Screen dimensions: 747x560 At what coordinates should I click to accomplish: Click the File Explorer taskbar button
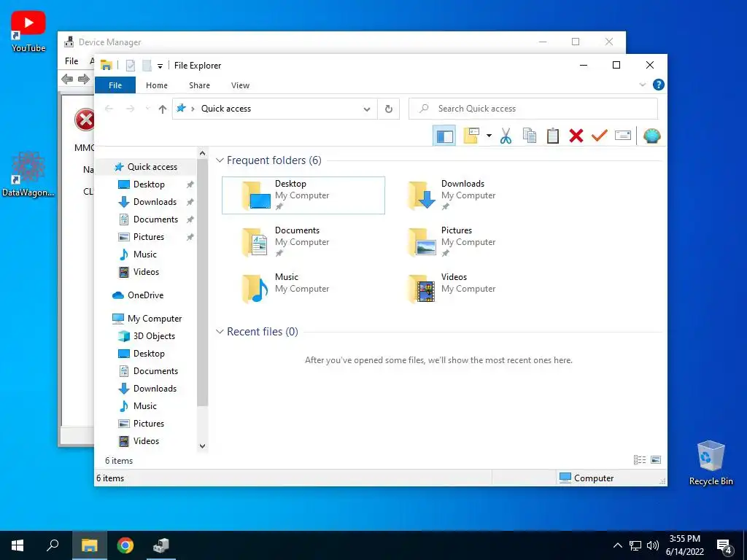click(x=89, y=545)
